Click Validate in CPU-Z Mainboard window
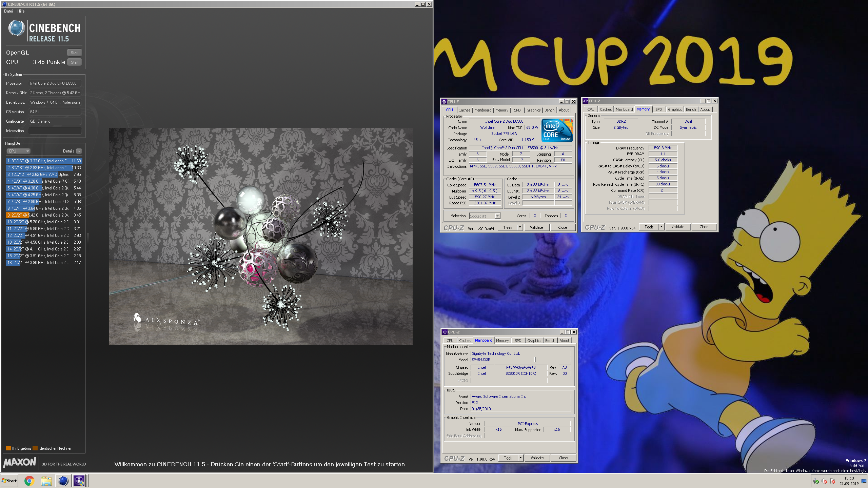Viewport: 868px width, 488px height. pyautogui.click(x=537, y=458)
